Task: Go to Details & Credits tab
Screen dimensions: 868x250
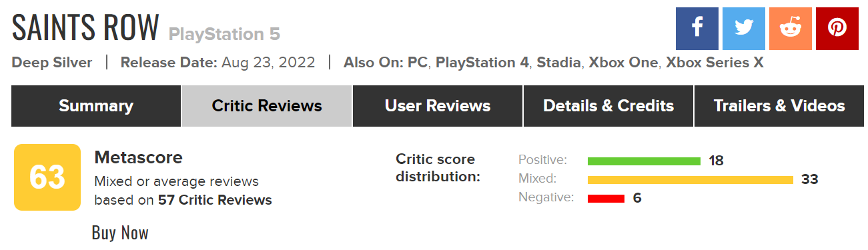Action: click(x=608, y=106)
